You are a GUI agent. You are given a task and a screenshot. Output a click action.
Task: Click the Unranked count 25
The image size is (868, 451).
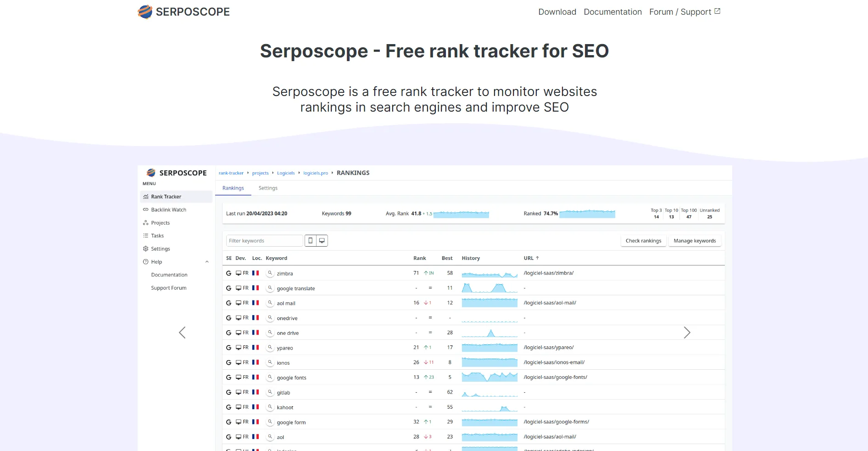click(710, 217)
